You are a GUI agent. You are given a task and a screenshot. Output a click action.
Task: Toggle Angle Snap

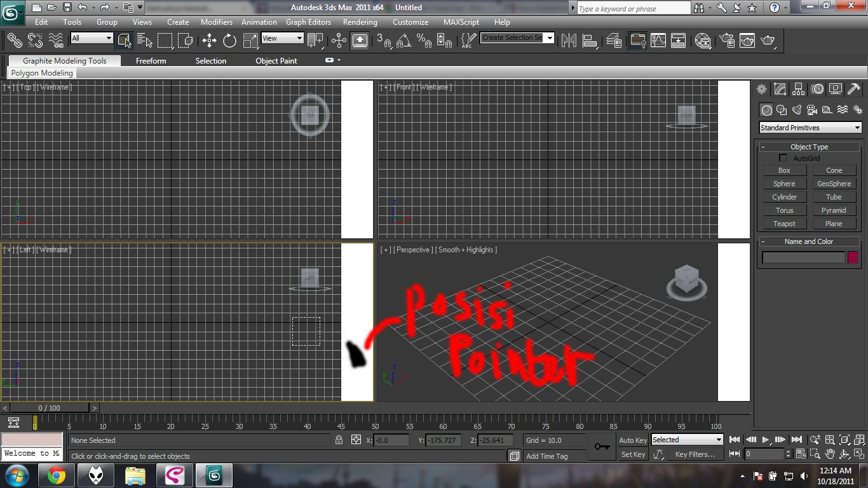pyautogui.click(x=404, y=41)
